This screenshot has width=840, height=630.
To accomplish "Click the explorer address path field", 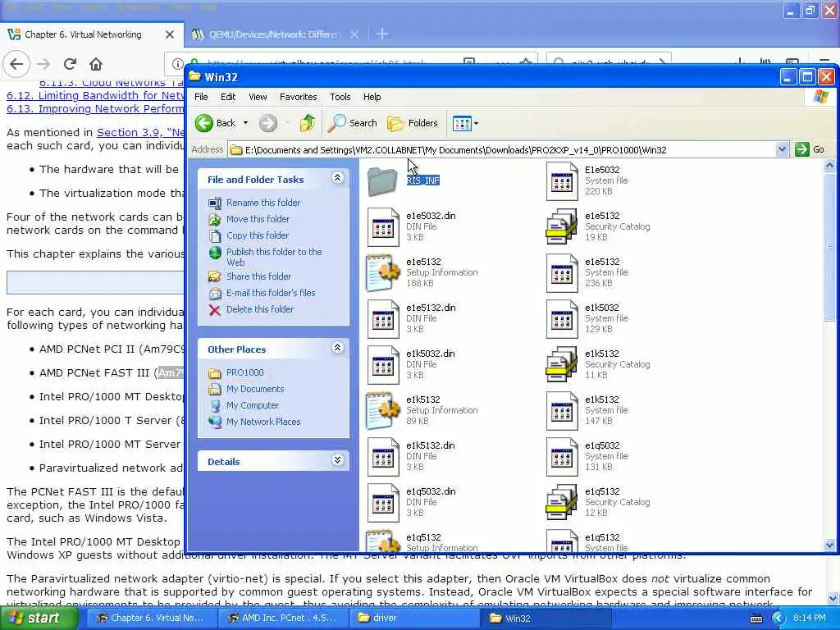I will [502, 150].
